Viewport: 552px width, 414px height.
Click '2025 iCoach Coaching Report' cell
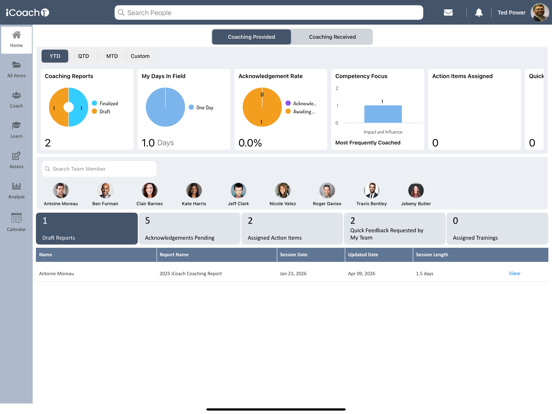click(x=191, y=274)
